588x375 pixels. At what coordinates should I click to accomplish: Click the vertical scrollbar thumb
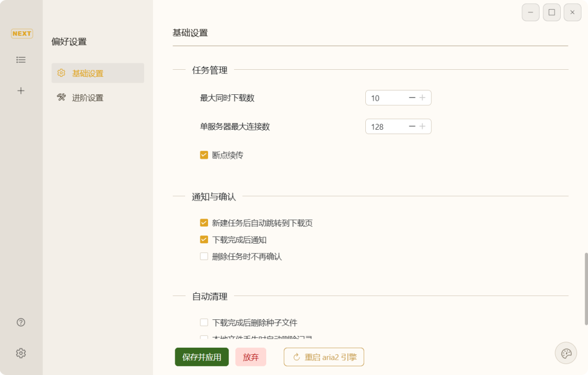(x=586, y=289)
